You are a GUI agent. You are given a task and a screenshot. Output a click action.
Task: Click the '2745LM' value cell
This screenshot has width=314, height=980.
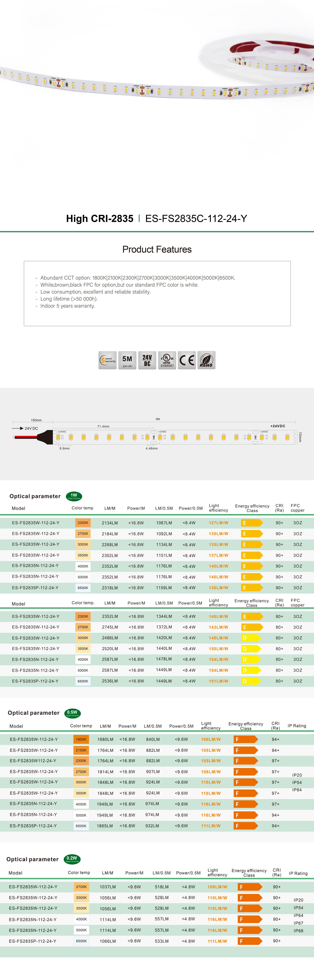point(110,627)
